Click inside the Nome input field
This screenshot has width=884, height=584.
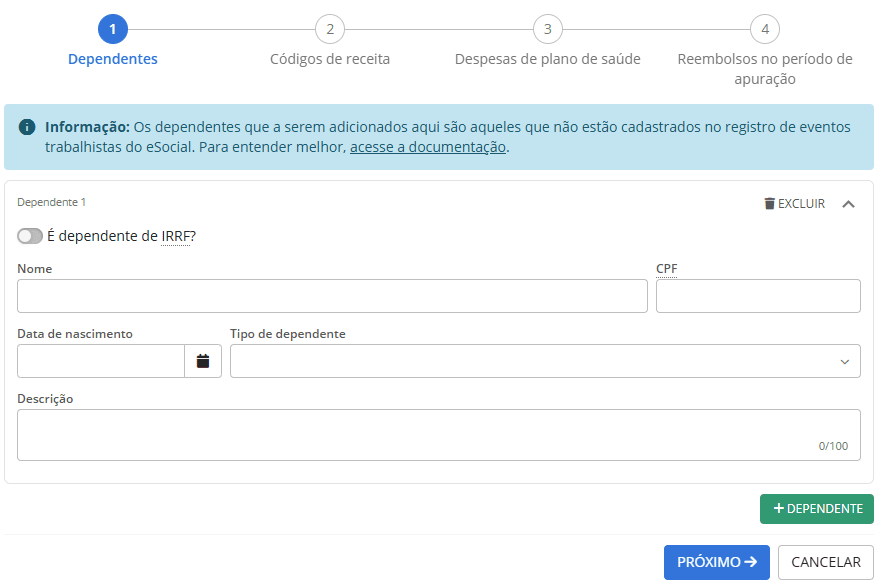tap(330, 296)
